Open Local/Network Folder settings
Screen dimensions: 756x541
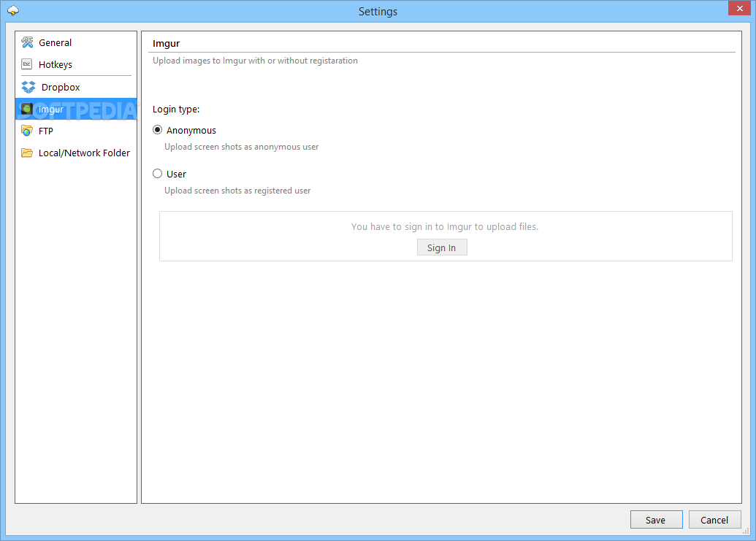tap(76, 153)
